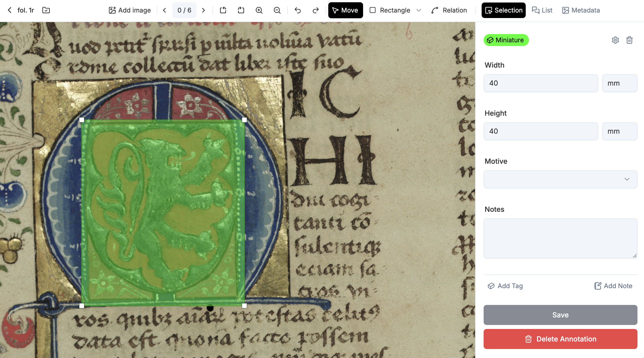Viewport: 644px width, 358px height.
Task: Click the Width label
Action: click(494, 65)
